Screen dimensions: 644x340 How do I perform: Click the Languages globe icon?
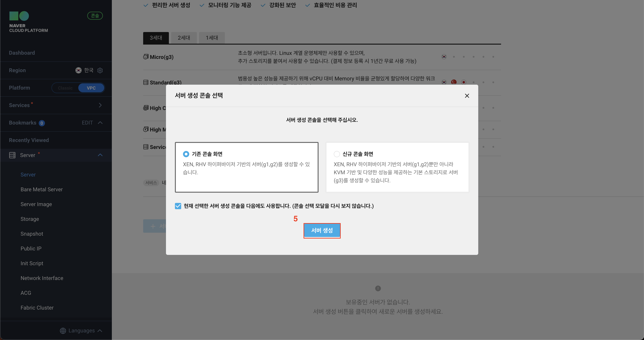click(63, 331)
